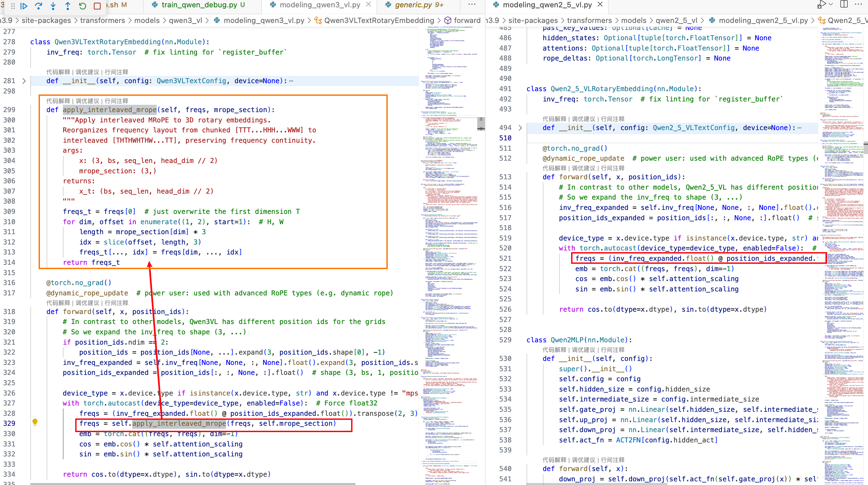Click the fold ellipsis after Qwen3VLTextConfig __init__
The width and height of the screenshot is (868, 485).
[x=291, y=81]
